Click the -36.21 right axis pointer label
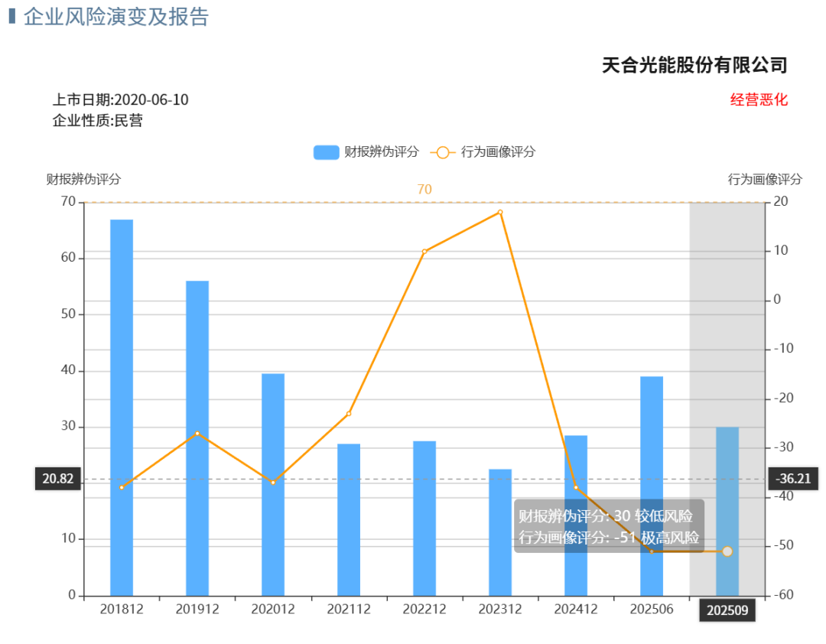Screen dimensions: 826x644 pyautogui.click(x=793, y=479)
